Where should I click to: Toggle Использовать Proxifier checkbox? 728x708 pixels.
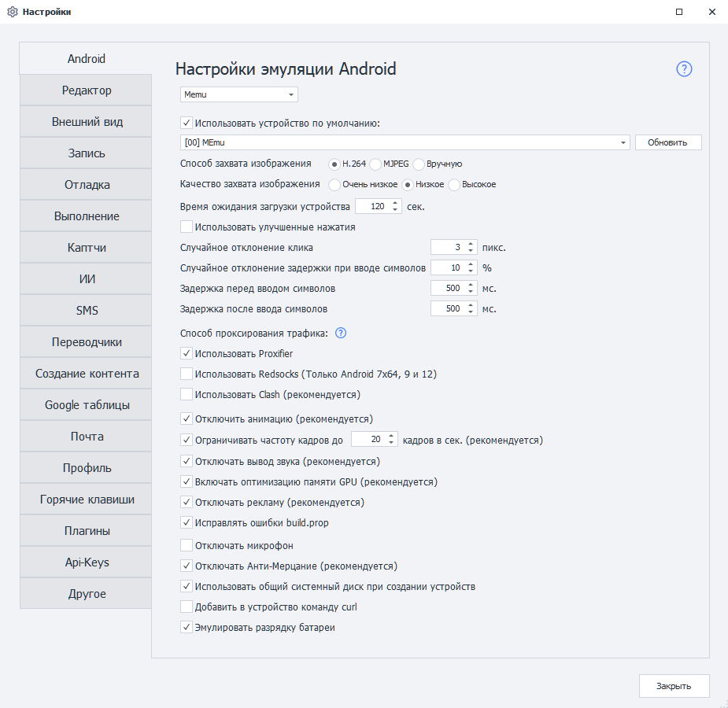pos(187,353)
